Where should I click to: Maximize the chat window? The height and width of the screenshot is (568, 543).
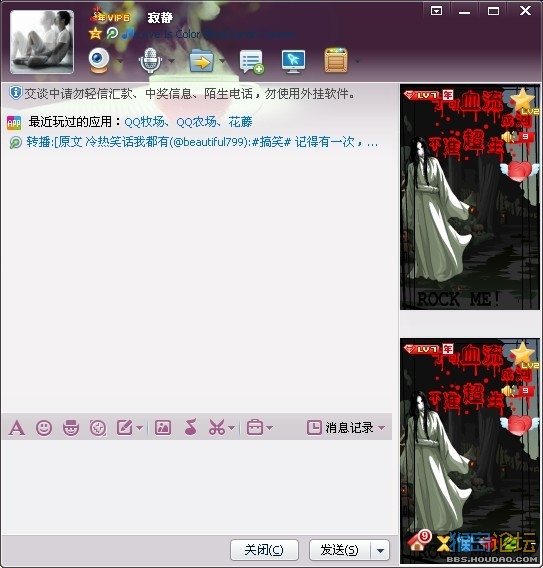[493, 11]
